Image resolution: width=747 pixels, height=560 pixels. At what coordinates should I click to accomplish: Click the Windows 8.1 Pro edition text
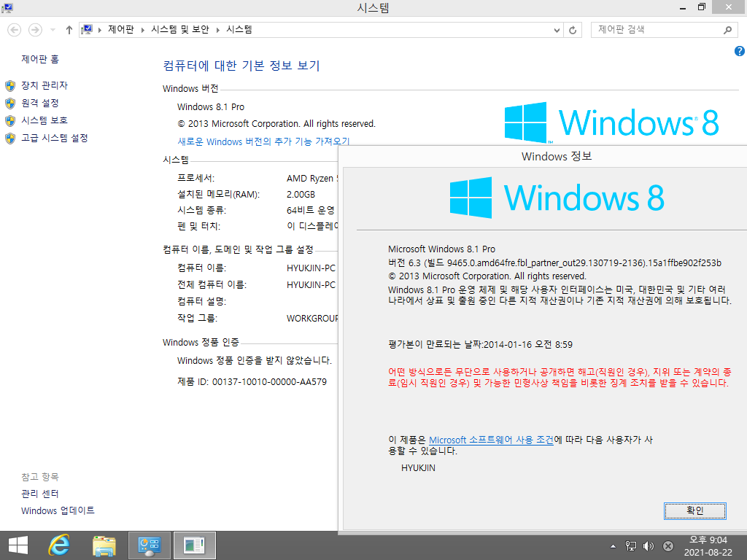point(211,107)
